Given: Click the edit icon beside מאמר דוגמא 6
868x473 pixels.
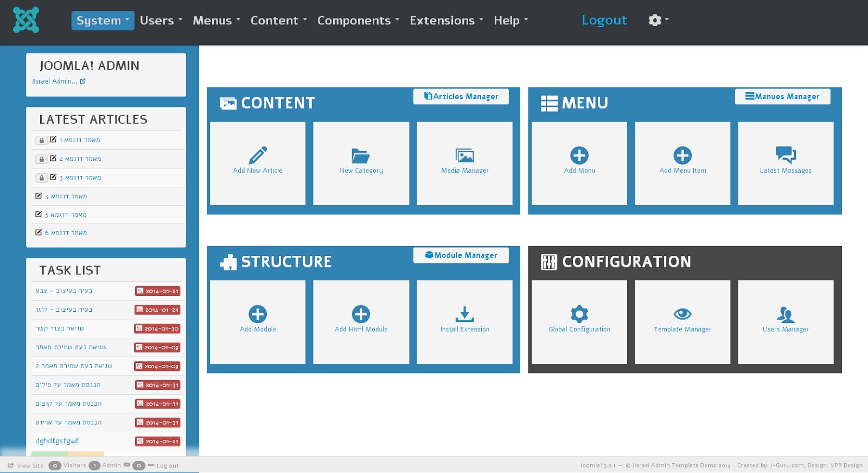Looking at the screenshot, I should (39, 232).
